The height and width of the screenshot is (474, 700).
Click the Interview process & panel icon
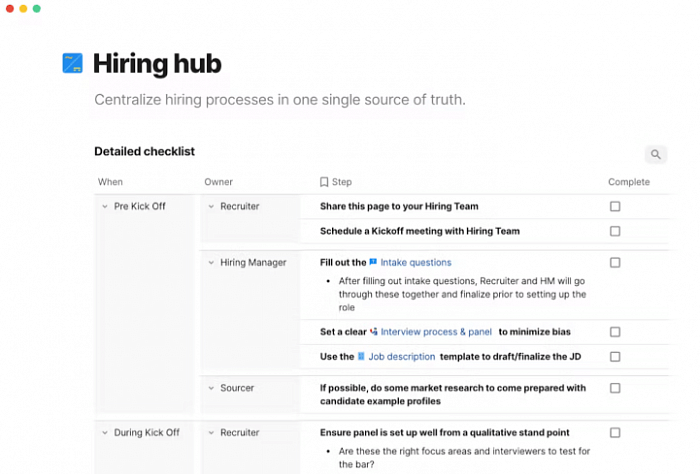374,332
